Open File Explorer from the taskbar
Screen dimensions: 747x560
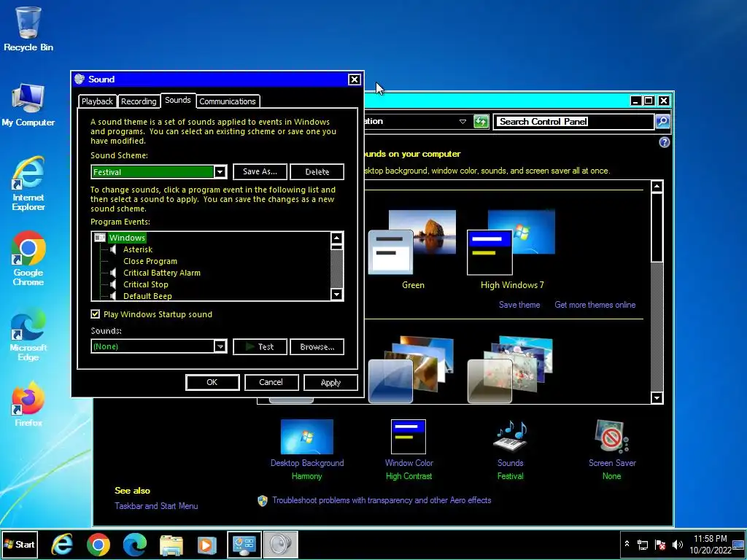tap(171, 545)
